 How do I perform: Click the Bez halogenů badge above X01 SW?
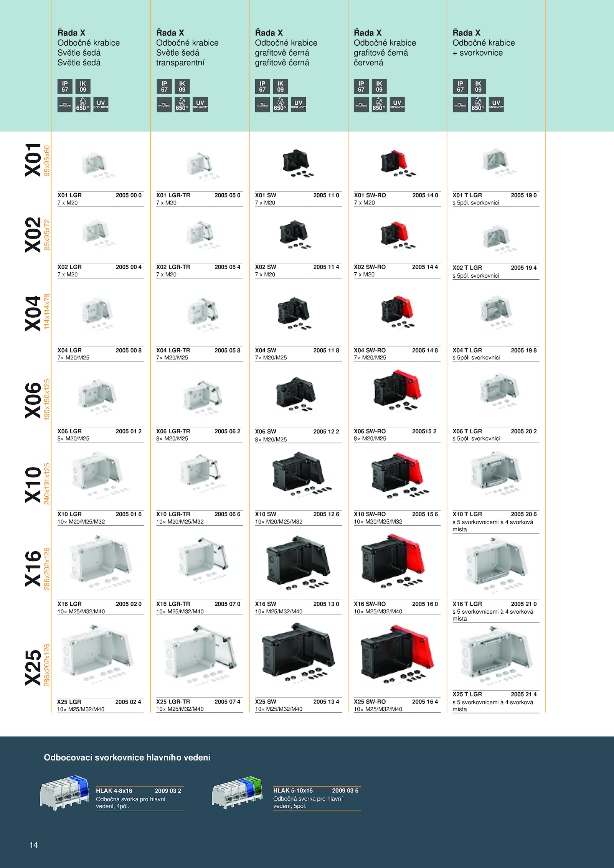pyautogui.click(x=262, y=104)
